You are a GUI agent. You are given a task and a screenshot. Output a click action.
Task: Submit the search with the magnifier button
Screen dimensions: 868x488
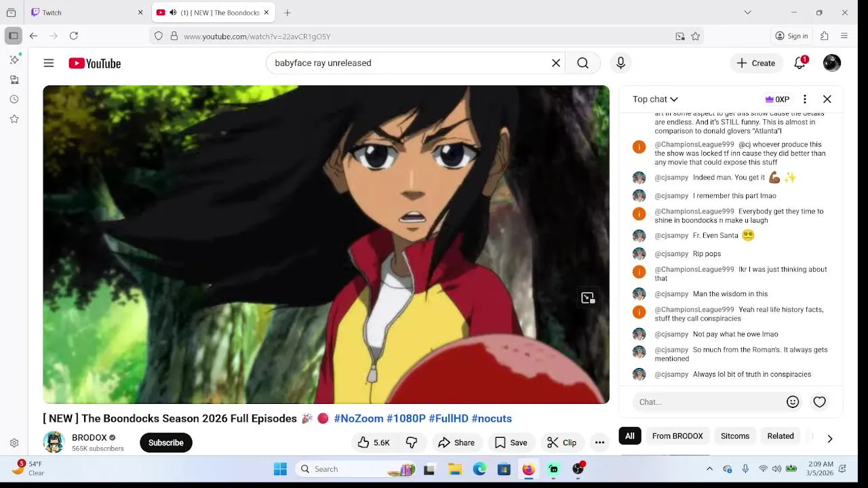(583, 63)
